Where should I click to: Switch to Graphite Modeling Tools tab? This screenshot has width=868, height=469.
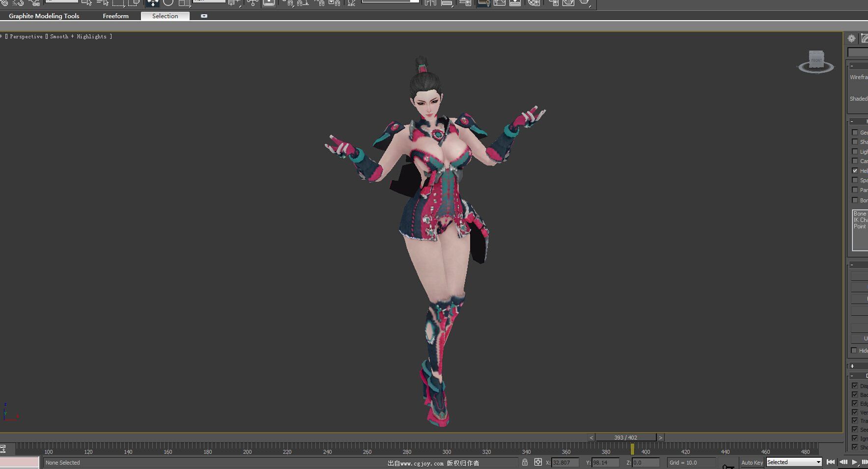point(44,16)
